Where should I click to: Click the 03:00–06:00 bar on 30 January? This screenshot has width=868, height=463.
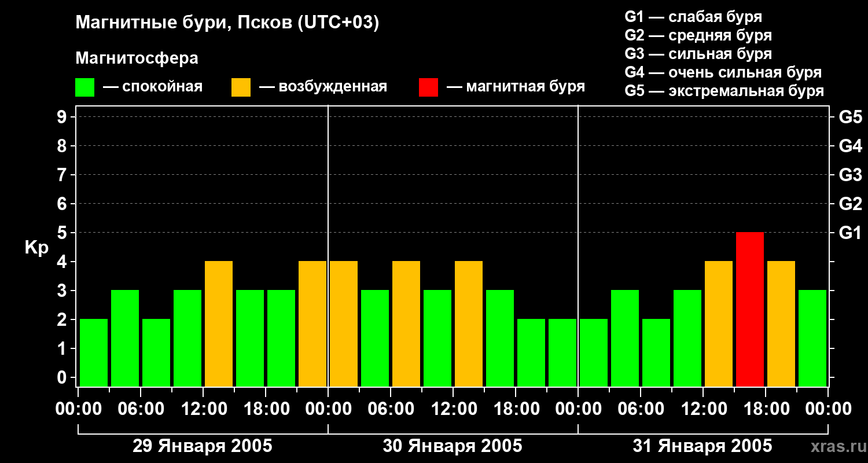coord(375,338)
